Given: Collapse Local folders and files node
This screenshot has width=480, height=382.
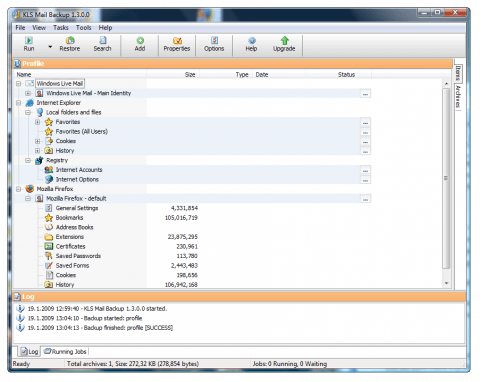Looking at the screenshot, I should coord(28,112).
